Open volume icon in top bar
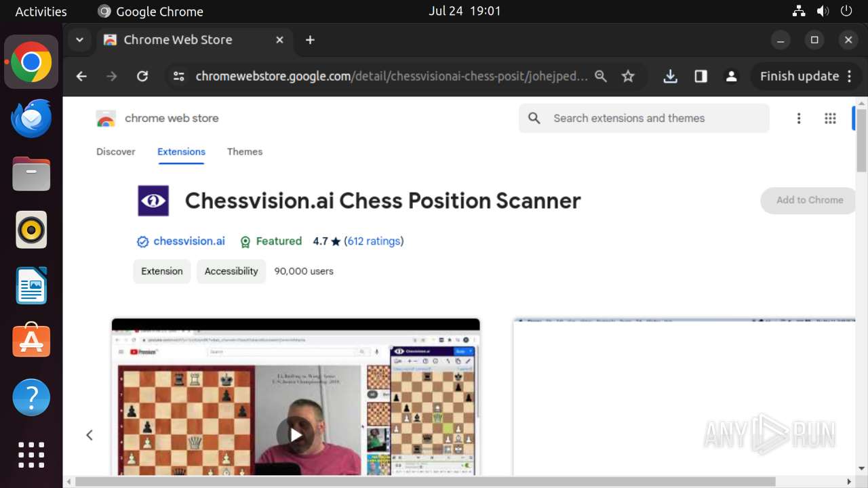This screenshot has width=868, height=488. point(823,11)
